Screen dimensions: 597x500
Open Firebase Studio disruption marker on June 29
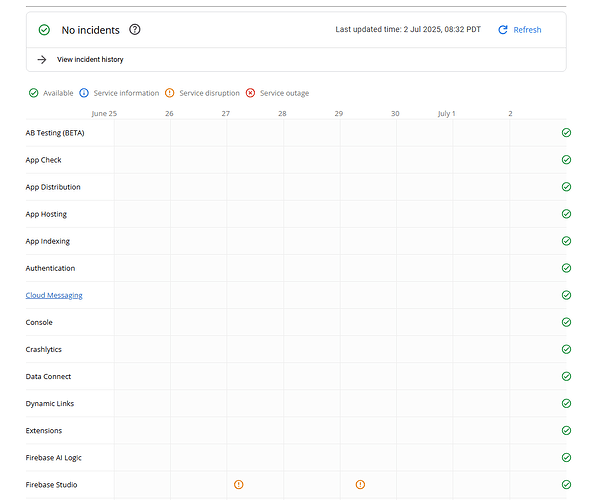(x=360, y=484)
